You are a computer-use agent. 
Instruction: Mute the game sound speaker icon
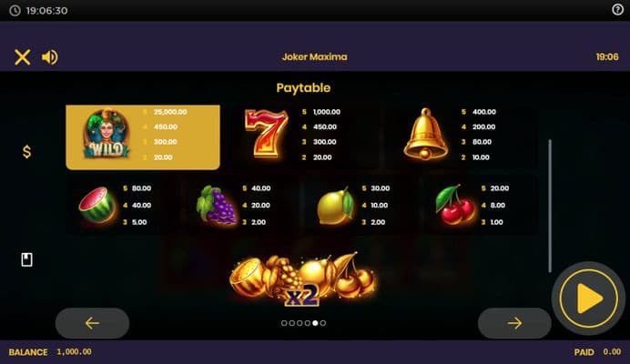pyautogui.click(x=50, y=57)
